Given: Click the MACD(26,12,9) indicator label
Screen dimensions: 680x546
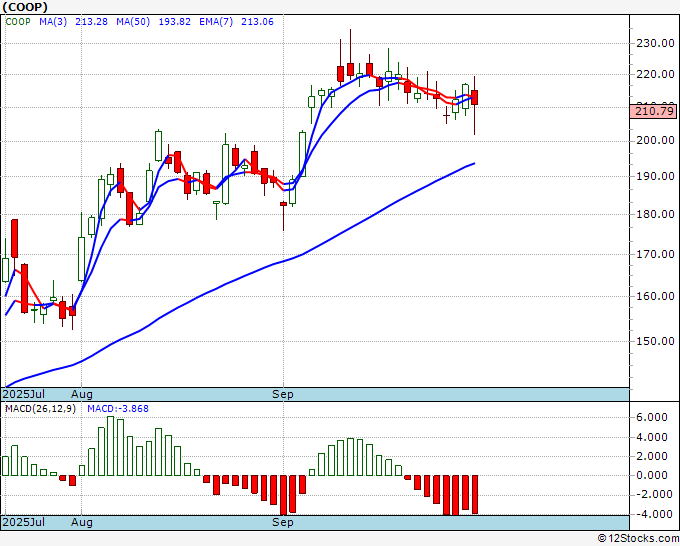Looking at the screenshot, I should click(40, 409).
